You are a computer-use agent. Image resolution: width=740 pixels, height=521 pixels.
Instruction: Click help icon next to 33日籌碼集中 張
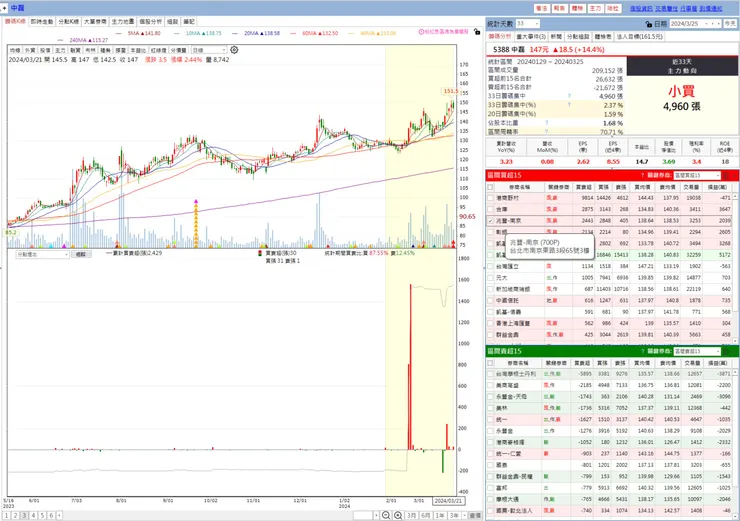(569, 96)
